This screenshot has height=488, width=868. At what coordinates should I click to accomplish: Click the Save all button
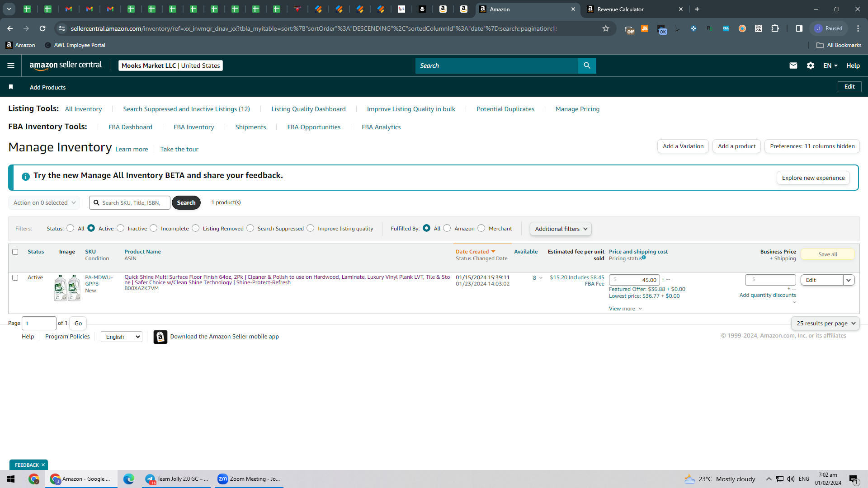(x=828, y=254)
